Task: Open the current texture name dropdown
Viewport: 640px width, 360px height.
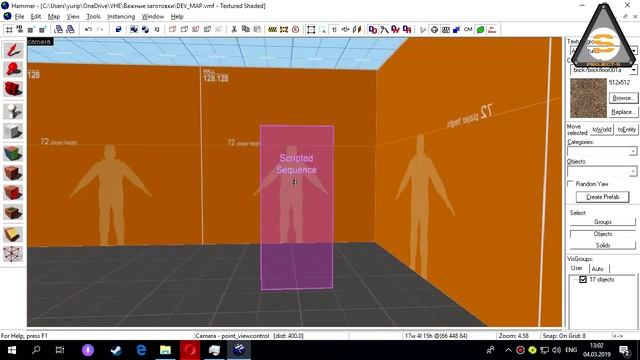Action: coord(633,70)
